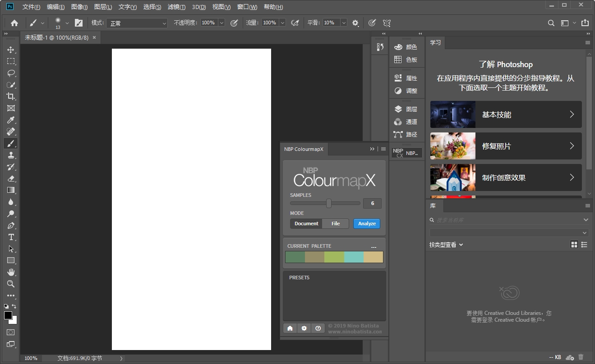Toggle symmetry paint options
This screenshot has height=364, width=595.
pyautogui.click(x=387, y=23)
